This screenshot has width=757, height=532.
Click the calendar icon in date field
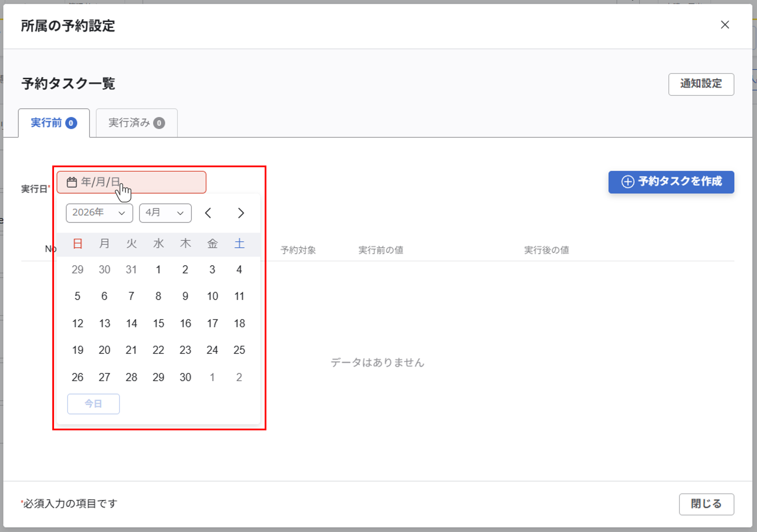[71, 182]
